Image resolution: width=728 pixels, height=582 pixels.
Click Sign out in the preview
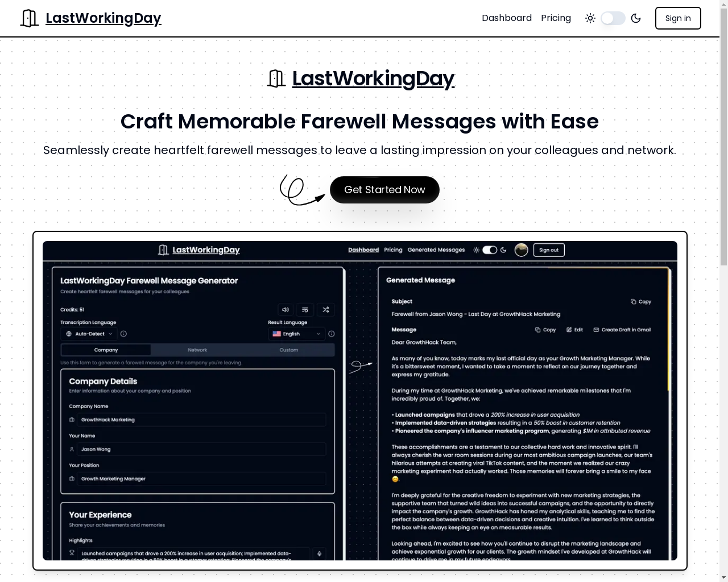[x=549, y=250]
